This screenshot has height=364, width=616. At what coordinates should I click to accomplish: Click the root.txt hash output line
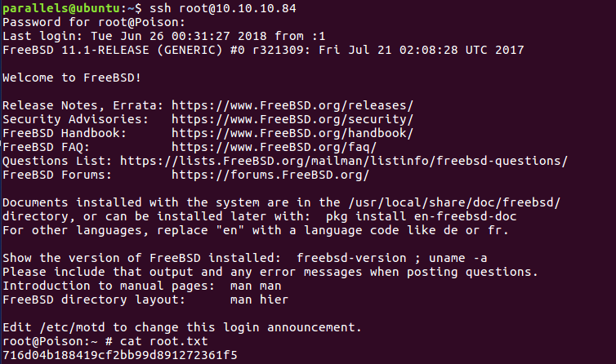point(120,355)
